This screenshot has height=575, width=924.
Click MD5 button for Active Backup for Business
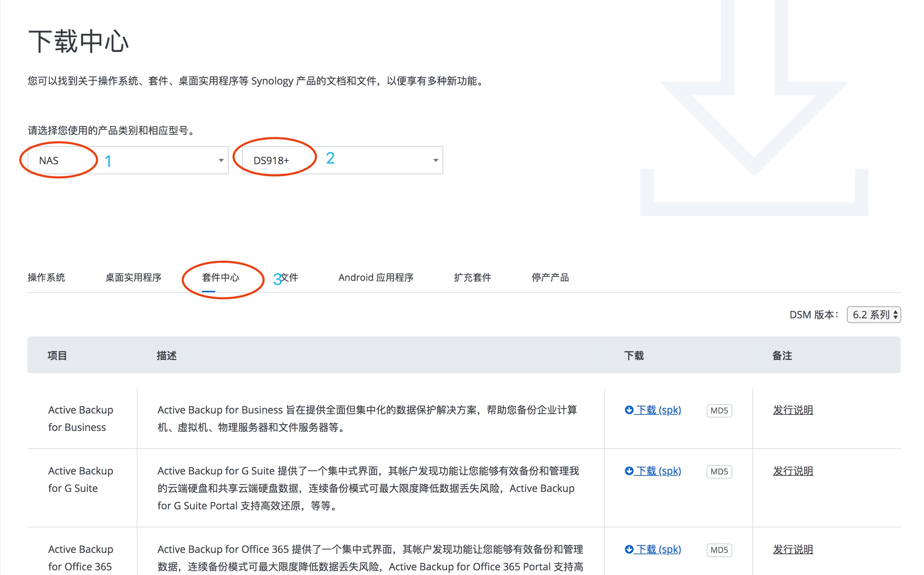point(719,410)
